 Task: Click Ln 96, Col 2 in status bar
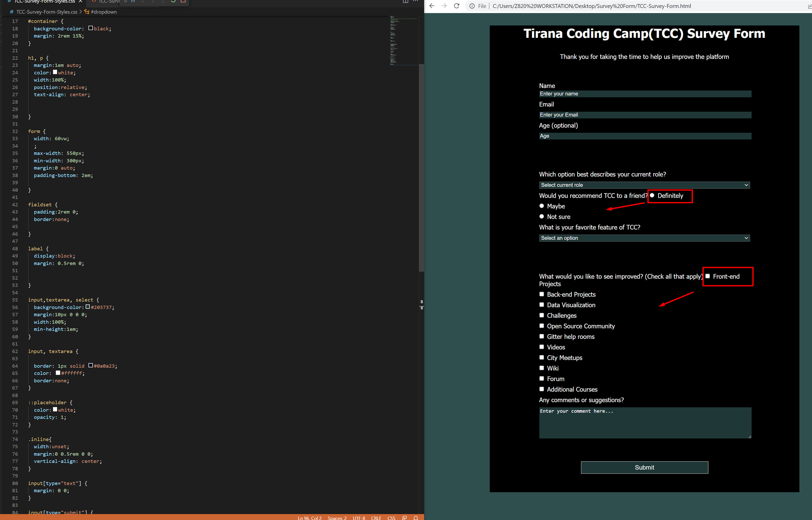point(309,518)
